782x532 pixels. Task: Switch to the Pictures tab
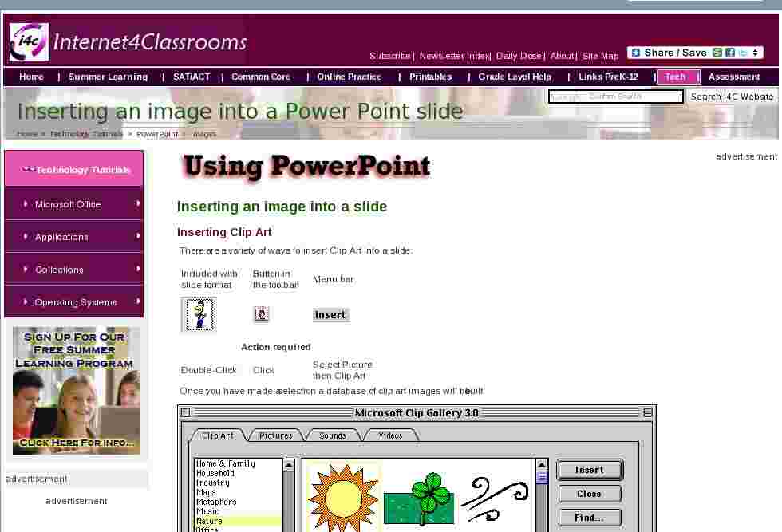click(276, 435)
